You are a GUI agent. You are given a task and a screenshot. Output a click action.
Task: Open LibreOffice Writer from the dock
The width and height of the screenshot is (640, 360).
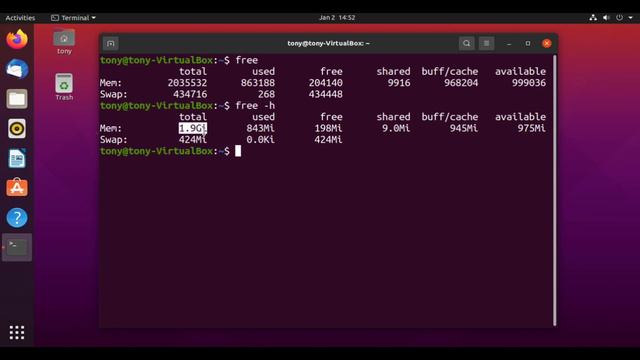(17, 158)
